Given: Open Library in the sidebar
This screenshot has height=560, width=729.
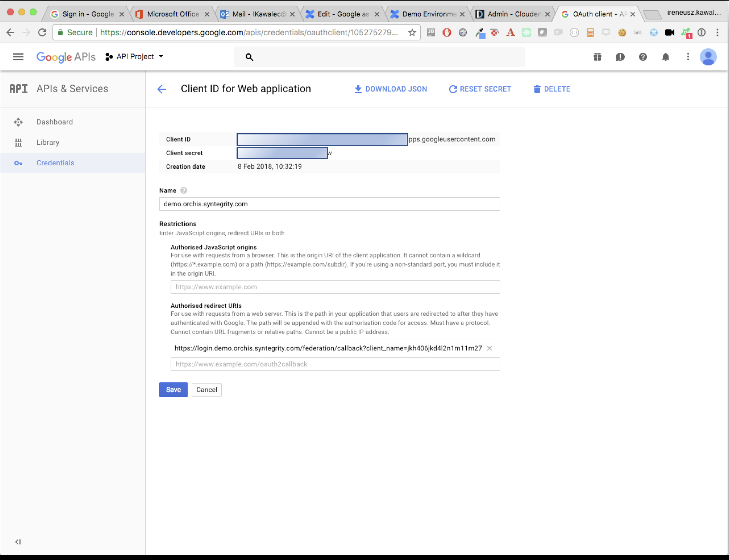Looking at the screenshot, I should [x=73, y=142].
